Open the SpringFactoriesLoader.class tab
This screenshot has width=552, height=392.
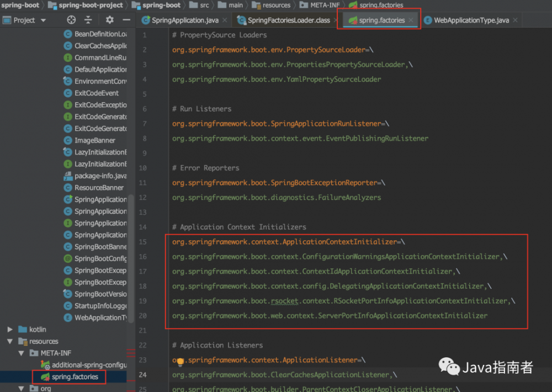click(x=285, y=19)
